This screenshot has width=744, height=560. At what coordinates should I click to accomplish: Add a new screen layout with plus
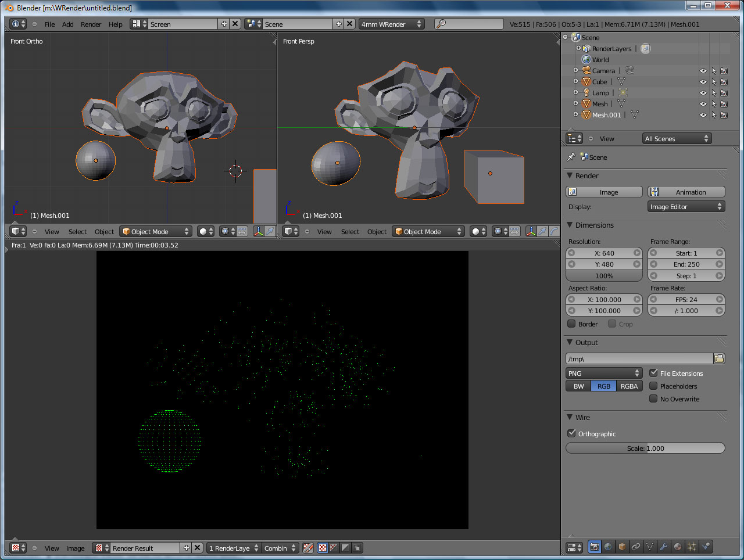click(x=224, y=24)
